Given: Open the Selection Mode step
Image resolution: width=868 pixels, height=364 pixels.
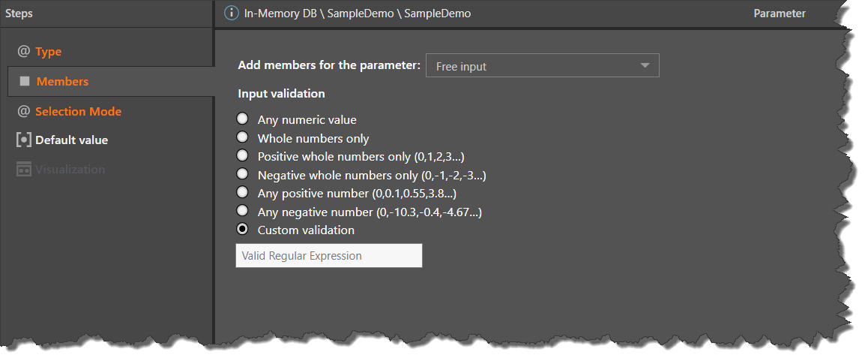Looking at the screenshot, I should [x=78, y=111].
